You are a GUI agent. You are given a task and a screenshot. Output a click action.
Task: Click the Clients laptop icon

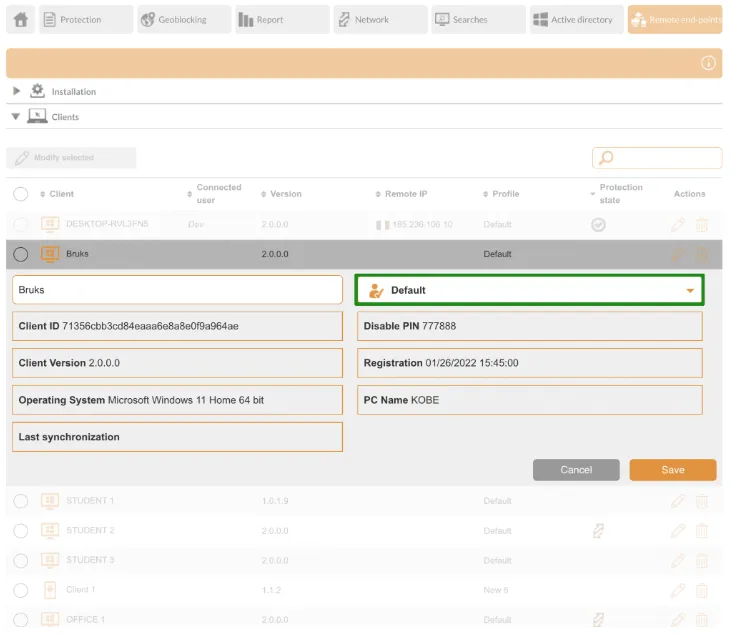(37, 116)
